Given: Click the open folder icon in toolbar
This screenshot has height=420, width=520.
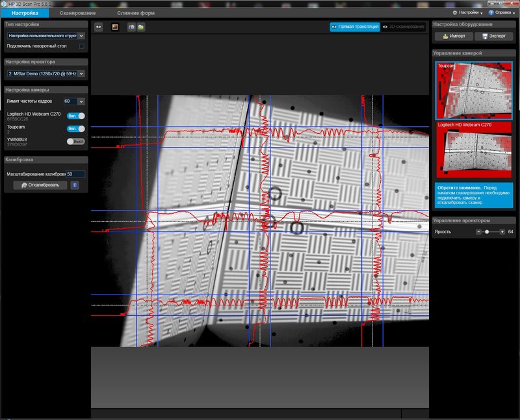Looking at the screenshot, I should pyautogui.click(x=141, y=27).
